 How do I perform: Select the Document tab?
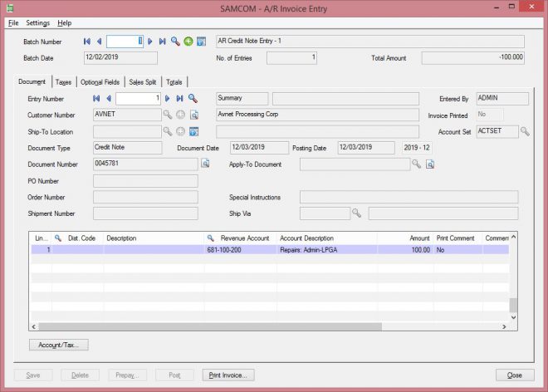(32, 81)
